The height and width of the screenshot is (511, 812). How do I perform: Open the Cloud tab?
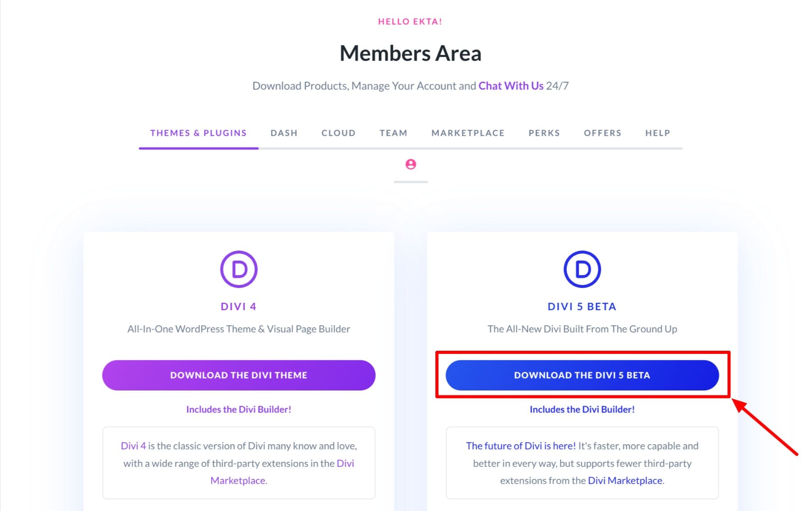tap(338, 133)
